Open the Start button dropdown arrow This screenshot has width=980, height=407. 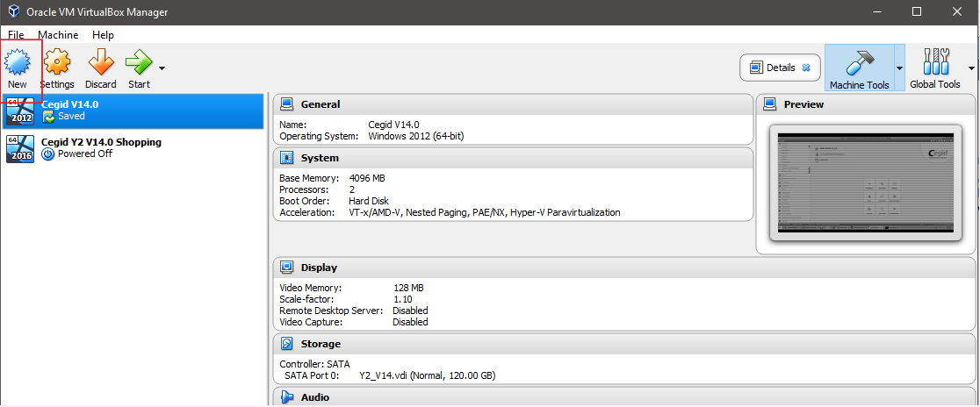point(162,68)
